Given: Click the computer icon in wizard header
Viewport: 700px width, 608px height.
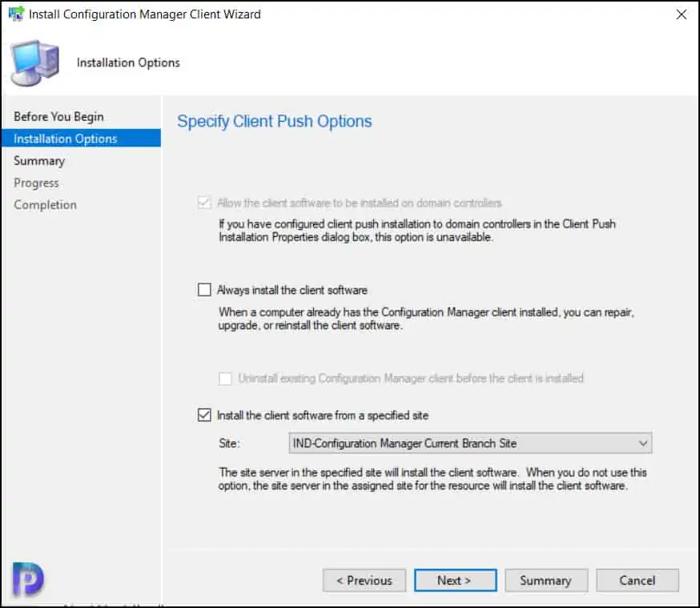Looking at the screenshot, I should click(x=34, y=62).
